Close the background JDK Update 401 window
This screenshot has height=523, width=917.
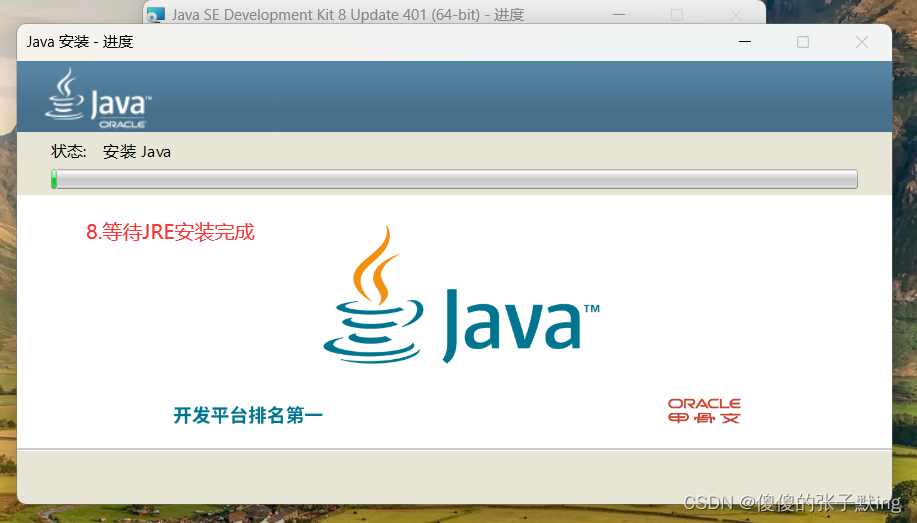click(x=736, y=15)
